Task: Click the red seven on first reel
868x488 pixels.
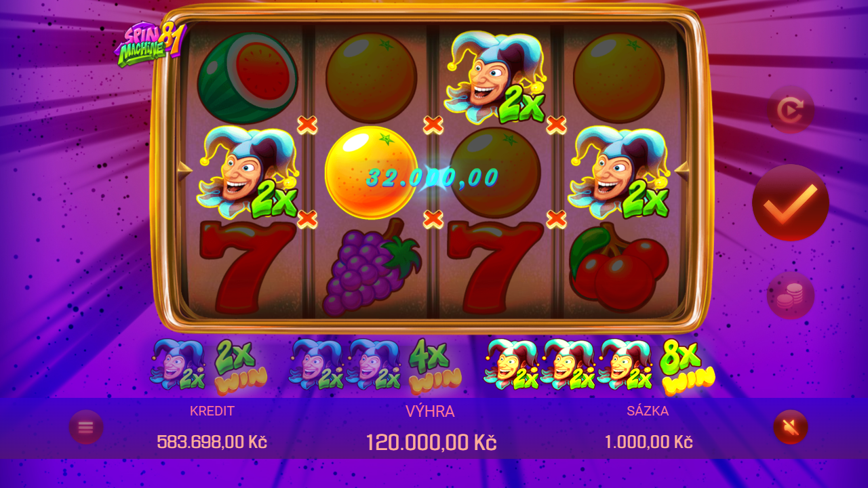Action: pyautogui.click(x=248, y=268)
